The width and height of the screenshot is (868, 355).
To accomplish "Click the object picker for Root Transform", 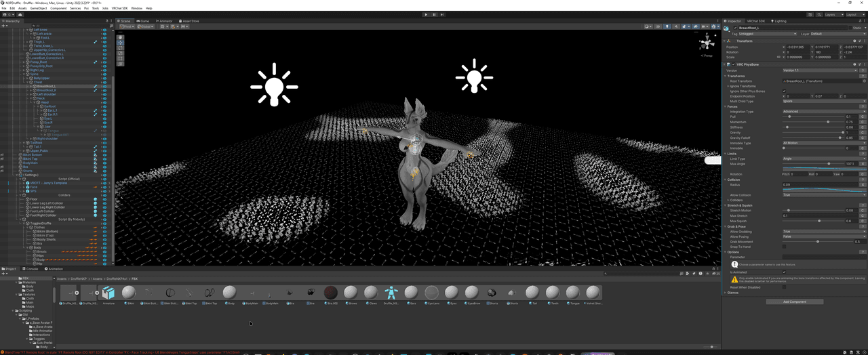I will click(864, 81).
